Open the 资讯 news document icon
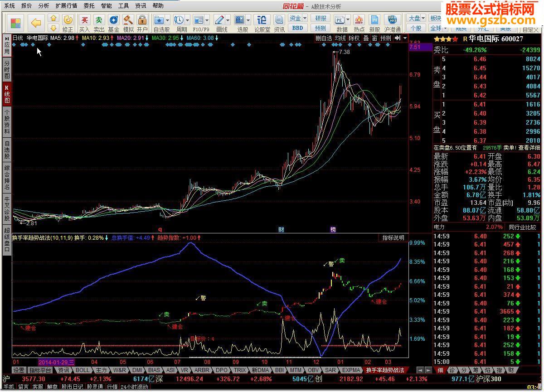 [x=279, y=20]
